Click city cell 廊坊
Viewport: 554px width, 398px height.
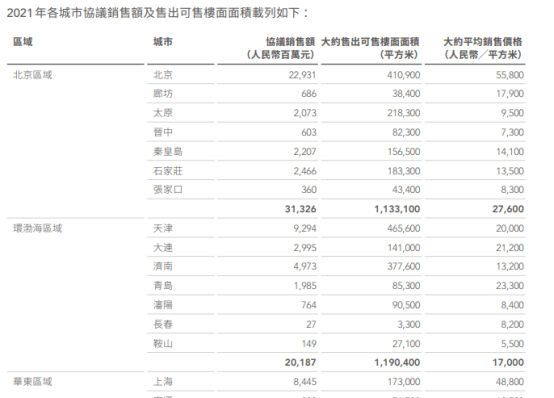pyautogui.click(x=163, y=94)
